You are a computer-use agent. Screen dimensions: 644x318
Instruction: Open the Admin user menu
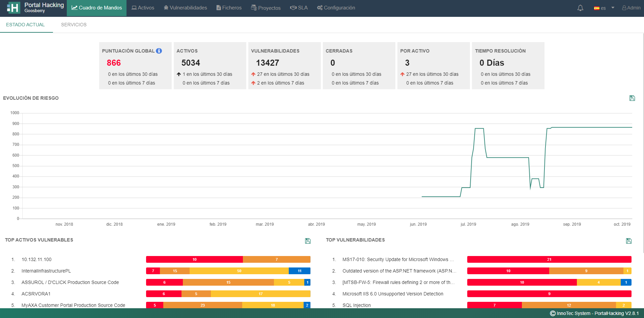631,8
